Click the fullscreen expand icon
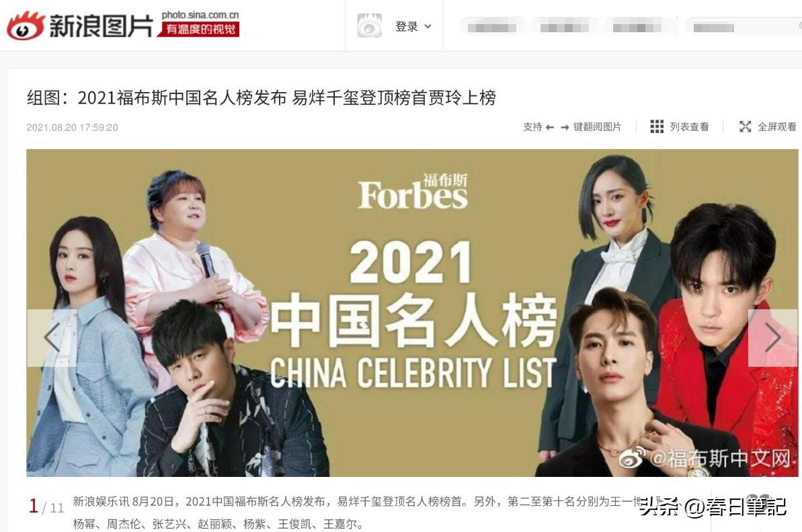The height and width of the screenshot is (532, 802). tap(746, 126)
